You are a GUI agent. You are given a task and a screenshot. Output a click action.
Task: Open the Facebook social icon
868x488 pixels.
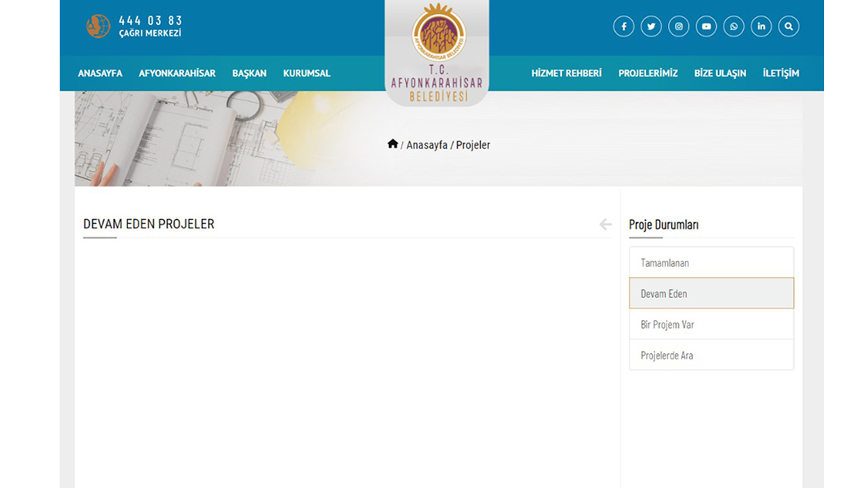click(x=624, y=26)
